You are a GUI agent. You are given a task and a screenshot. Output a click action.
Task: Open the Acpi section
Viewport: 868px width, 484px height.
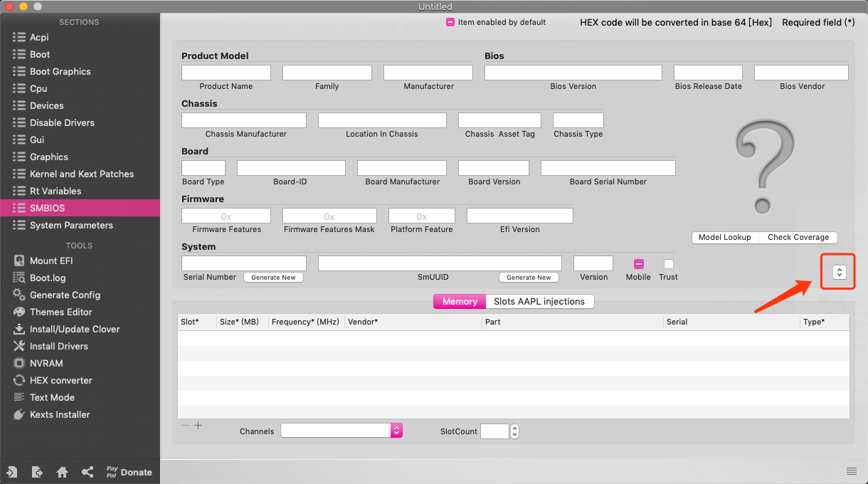click(x=39, y=37)
